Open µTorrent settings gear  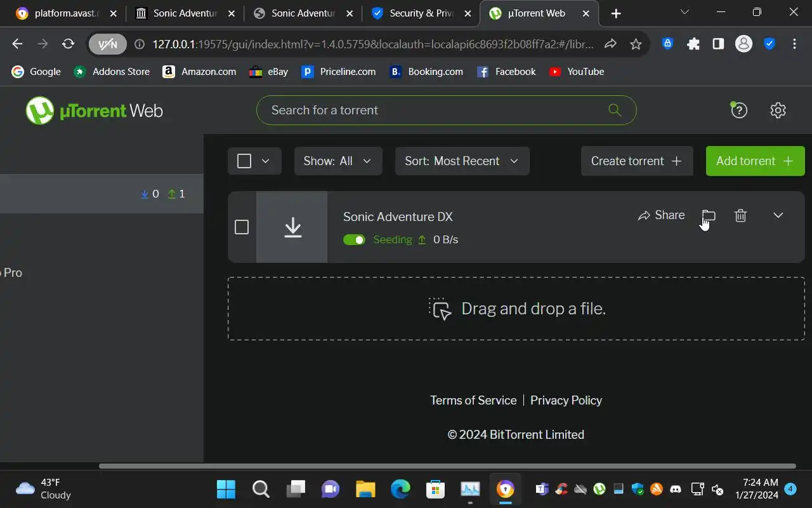(x=778, y=110)
